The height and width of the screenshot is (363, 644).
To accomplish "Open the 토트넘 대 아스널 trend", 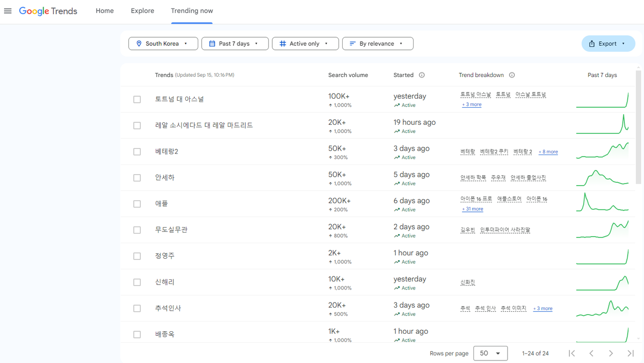I will point(180,99).
